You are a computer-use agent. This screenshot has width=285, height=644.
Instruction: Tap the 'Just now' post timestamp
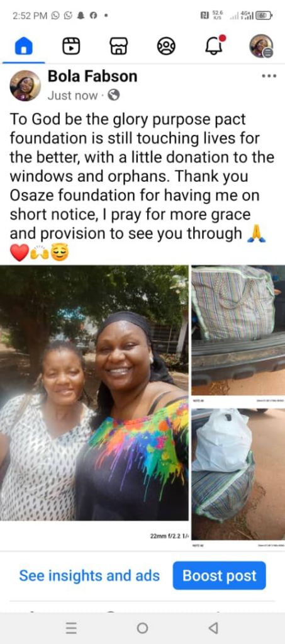coord(73,96)
